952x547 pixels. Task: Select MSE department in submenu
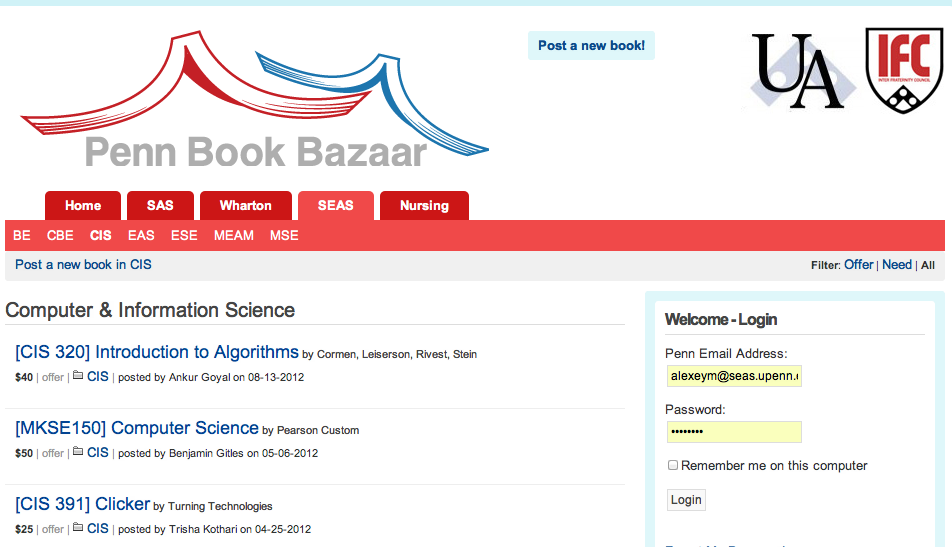(x=284, y=236)
